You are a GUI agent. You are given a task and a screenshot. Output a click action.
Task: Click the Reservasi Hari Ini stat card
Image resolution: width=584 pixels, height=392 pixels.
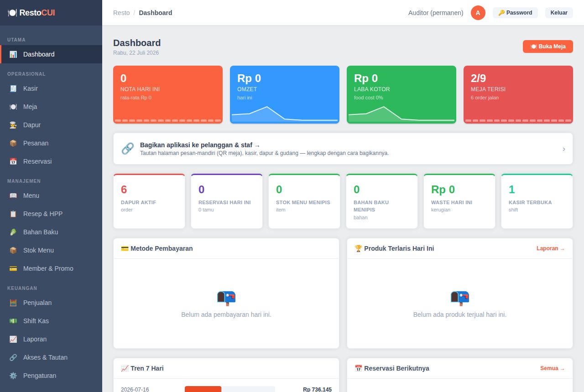tap(227, 201)
